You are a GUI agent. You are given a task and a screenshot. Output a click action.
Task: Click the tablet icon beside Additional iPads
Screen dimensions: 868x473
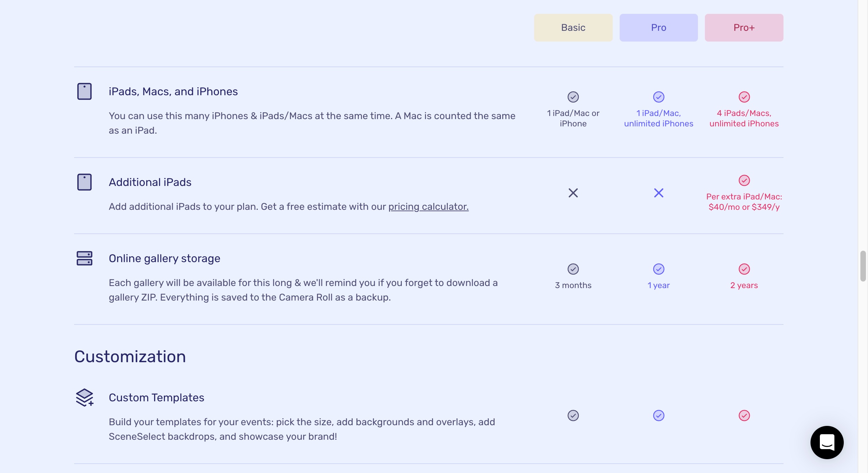coord(85,182)
